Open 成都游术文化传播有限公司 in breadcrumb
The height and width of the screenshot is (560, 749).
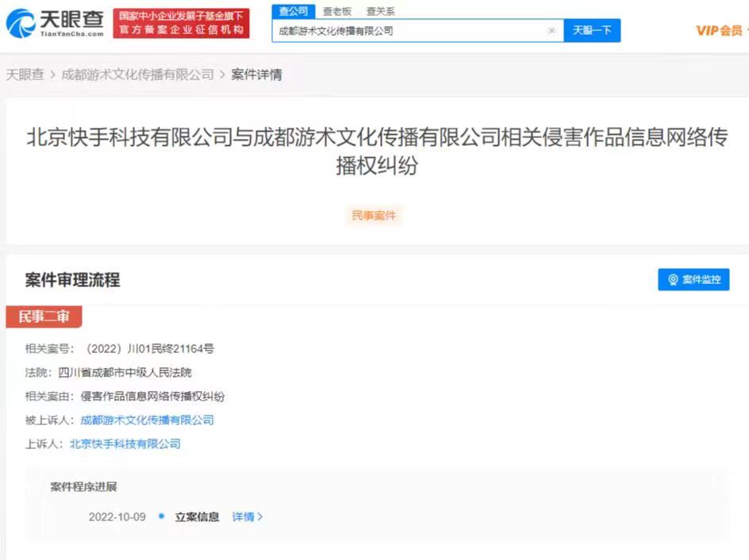[137, 75]
